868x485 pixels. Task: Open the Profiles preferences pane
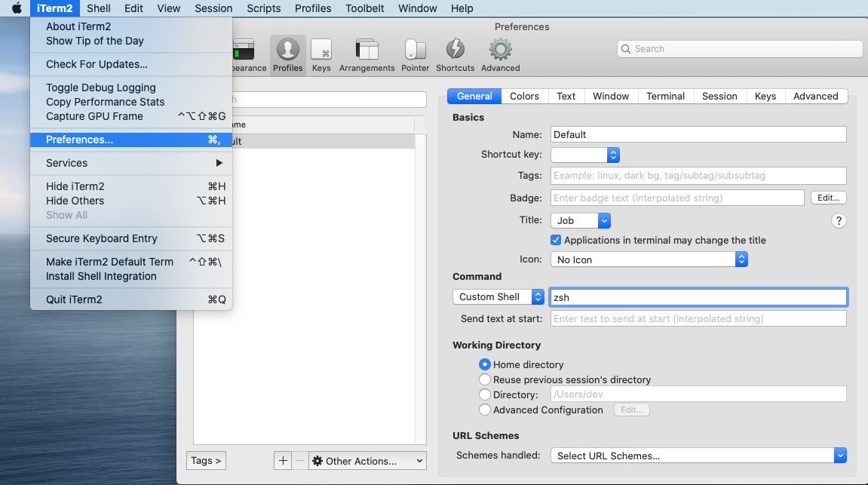(x=288, y=55)
